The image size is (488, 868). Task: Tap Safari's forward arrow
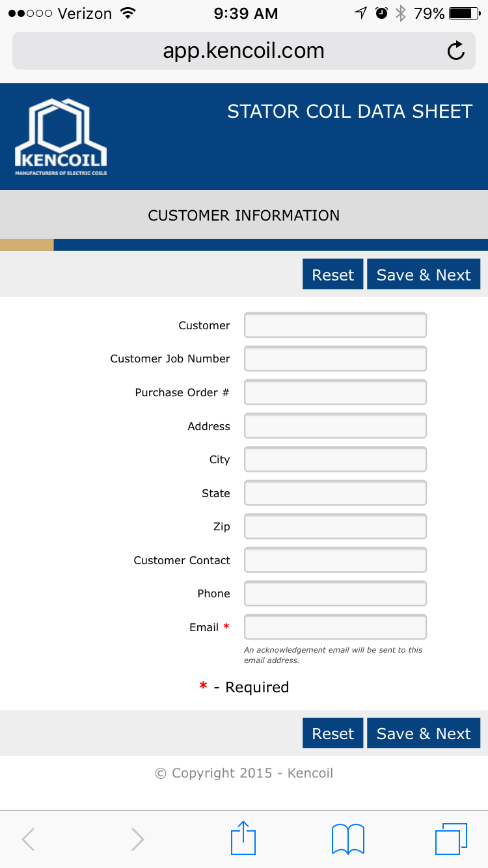pos(137,839)
